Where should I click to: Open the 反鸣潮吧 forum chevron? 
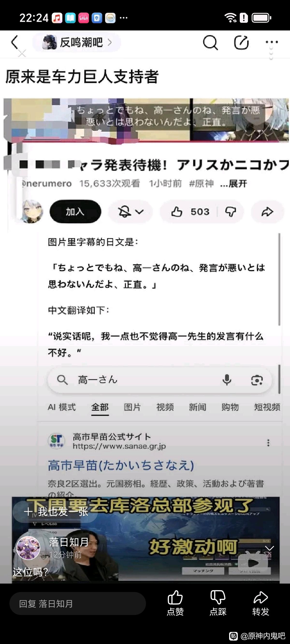click(109, 42)
